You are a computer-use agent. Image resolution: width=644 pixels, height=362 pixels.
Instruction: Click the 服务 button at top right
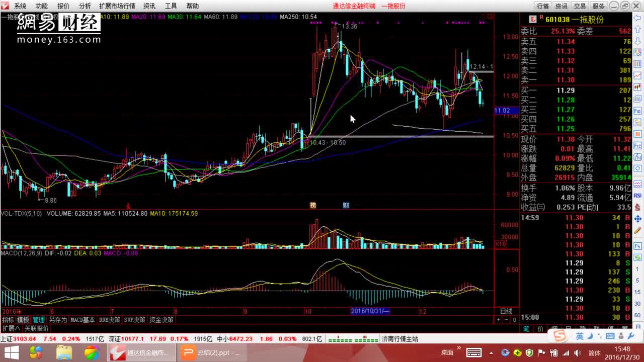click(599, 6)
